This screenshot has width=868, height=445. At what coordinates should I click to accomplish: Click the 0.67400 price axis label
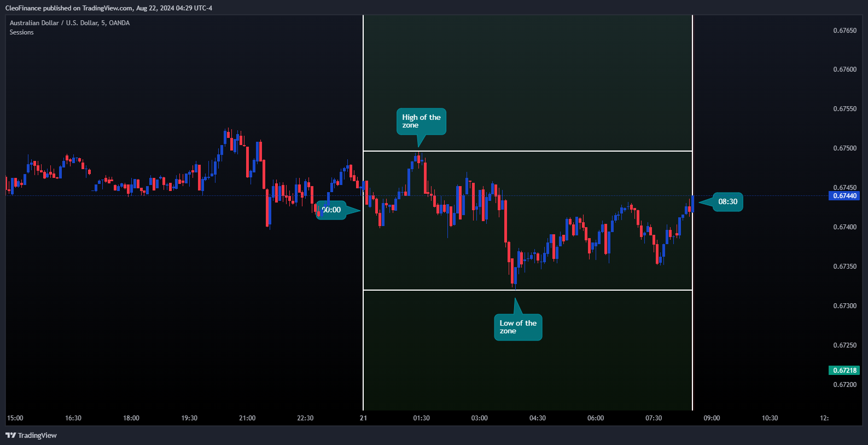tap(844, 227)
